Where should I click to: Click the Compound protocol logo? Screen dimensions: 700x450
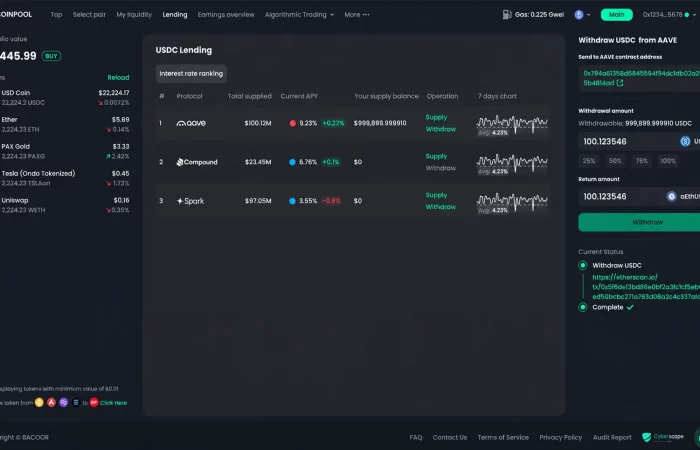coord(197,162)
